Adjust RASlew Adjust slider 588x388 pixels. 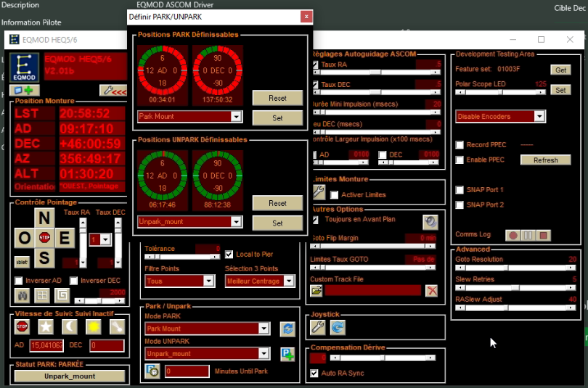[x=515, y=307]
